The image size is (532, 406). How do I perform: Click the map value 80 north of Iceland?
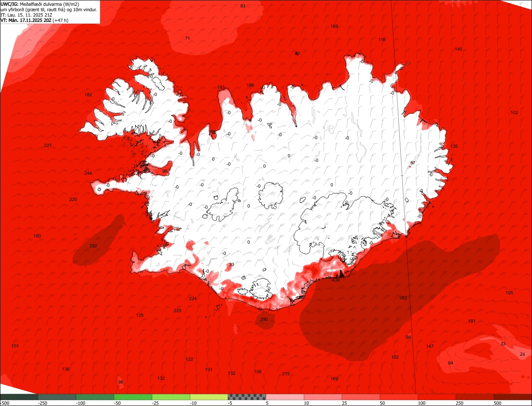coord(297,54)
